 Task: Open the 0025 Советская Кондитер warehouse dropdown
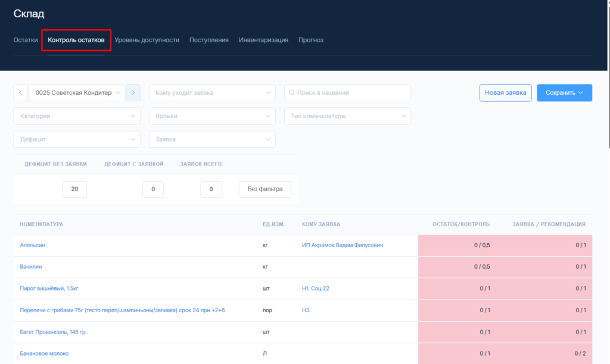pyautogui.click(x=77, y=93)
